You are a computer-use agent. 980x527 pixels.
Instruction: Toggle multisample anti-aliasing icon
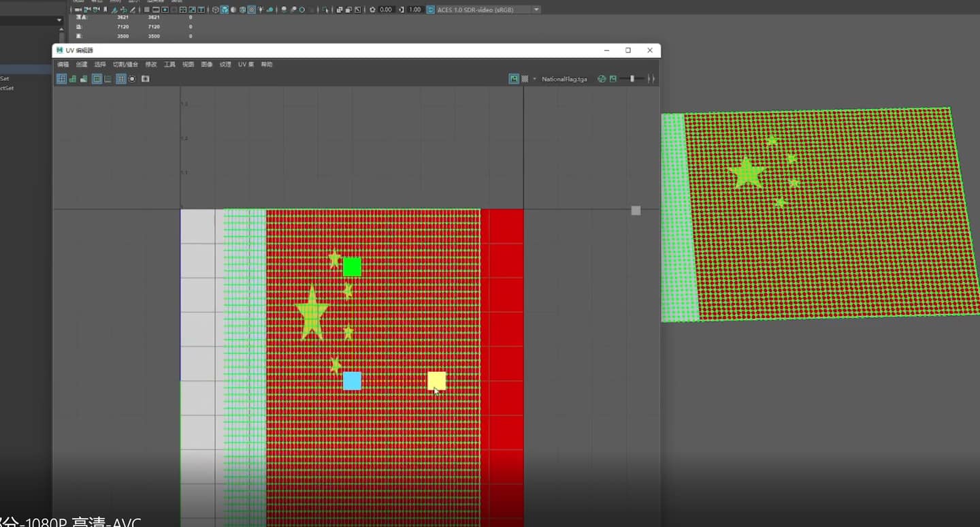pyautogui.click(x=302, y=10)
